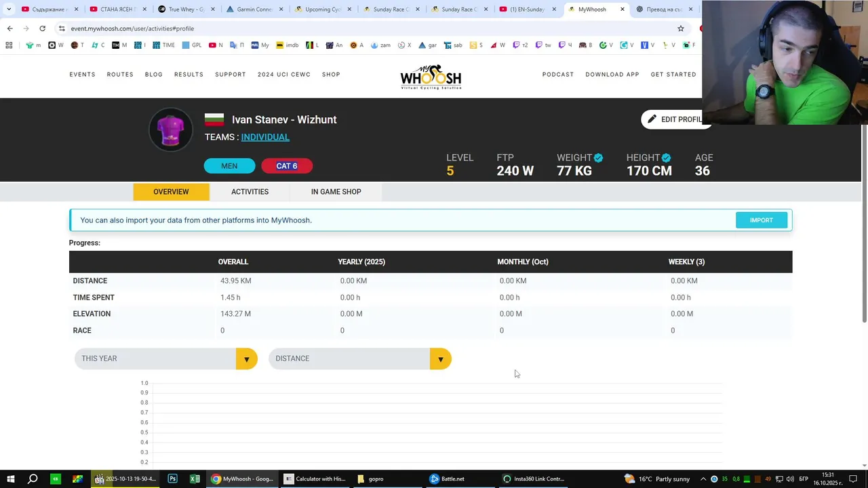Image resolution: width=868 pixels, height=488 pixels.
Task: Switch to the ACTIVITIES tab
Action: point(250,192)
